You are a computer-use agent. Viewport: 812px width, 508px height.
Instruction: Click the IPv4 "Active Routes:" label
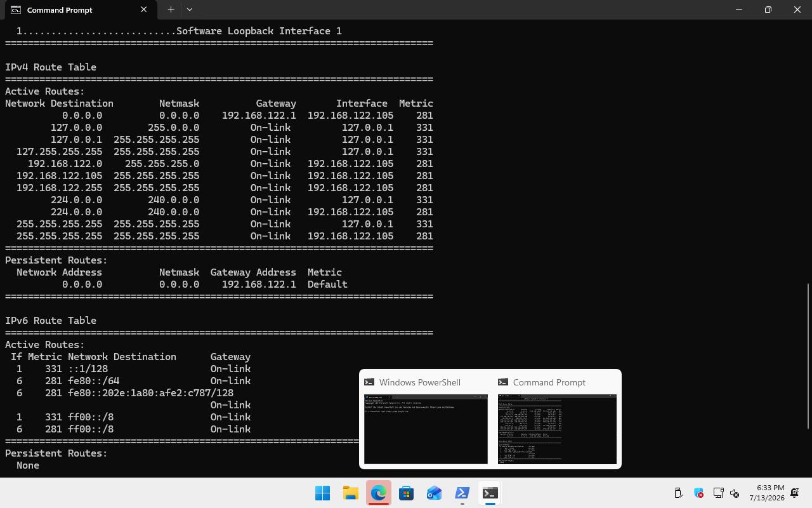click(x=45, y=91)
